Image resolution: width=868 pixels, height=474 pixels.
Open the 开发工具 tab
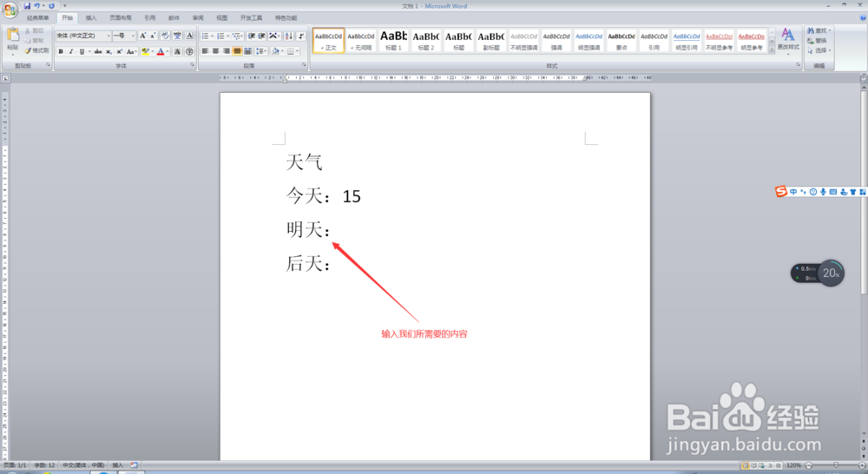pos(251,17)
